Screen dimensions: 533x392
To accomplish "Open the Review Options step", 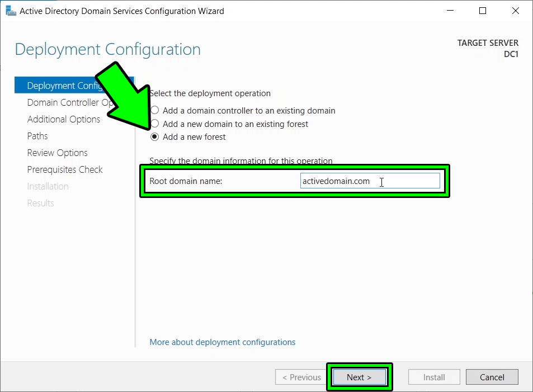I will [x=57, y=153].
